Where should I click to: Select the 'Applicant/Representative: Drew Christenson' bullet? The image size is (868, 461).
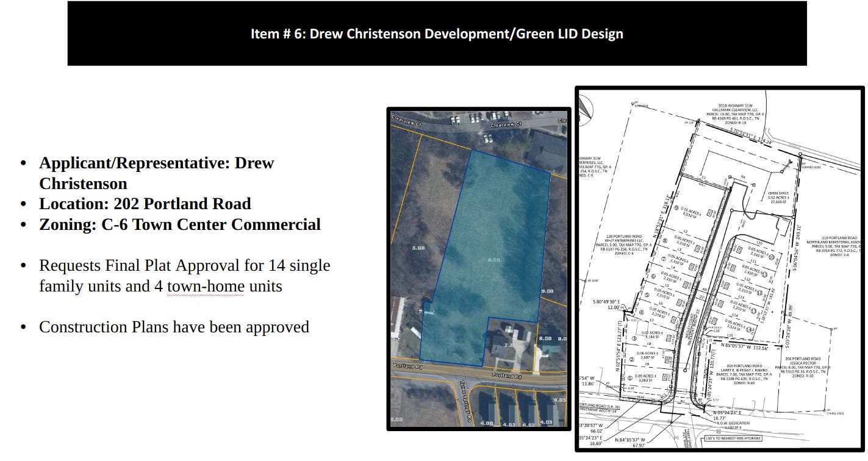(x=157, y=173)
